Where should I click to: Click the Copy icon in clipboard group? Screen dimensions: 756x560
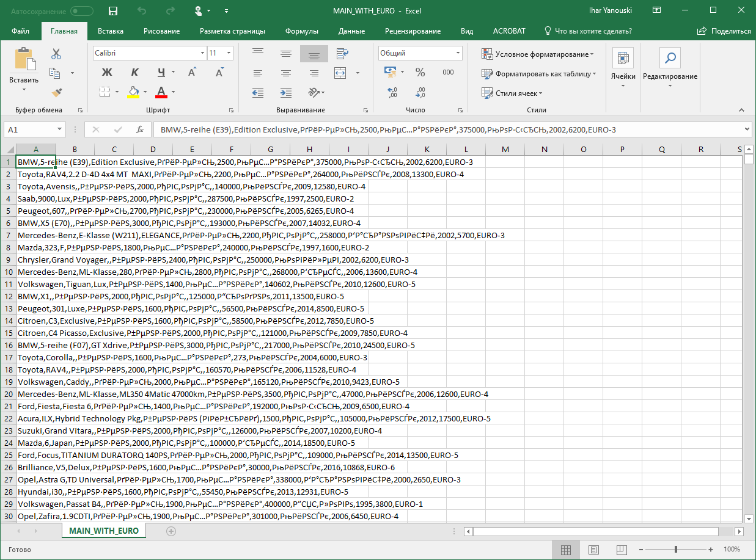pyautogui.click(x=56, y=73)
